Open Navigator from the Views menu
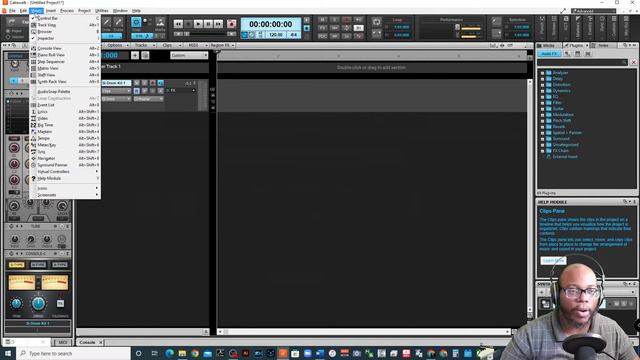640x360 pixels. 65,158
